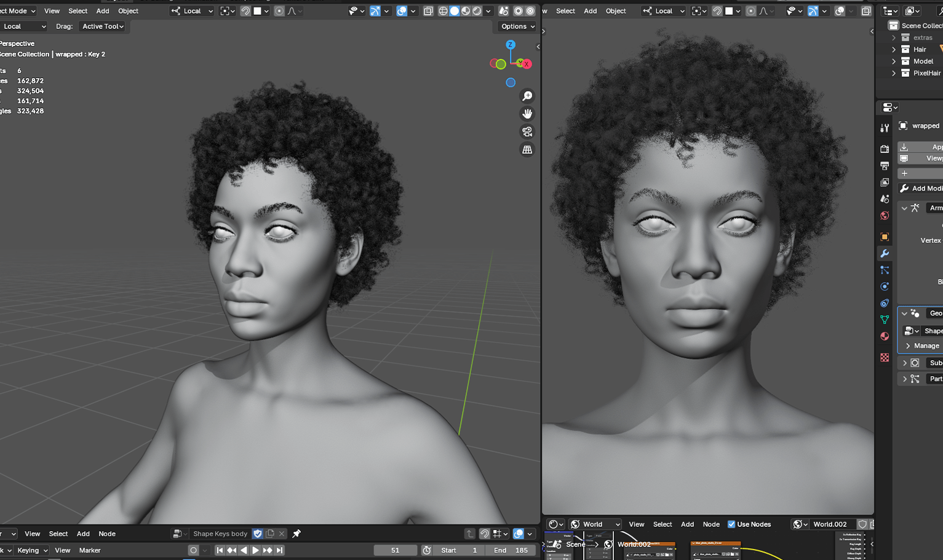Unlink Shape Keys body with the X button
Viewport: 943px width, 560px height.
click(x=282, y=534)
